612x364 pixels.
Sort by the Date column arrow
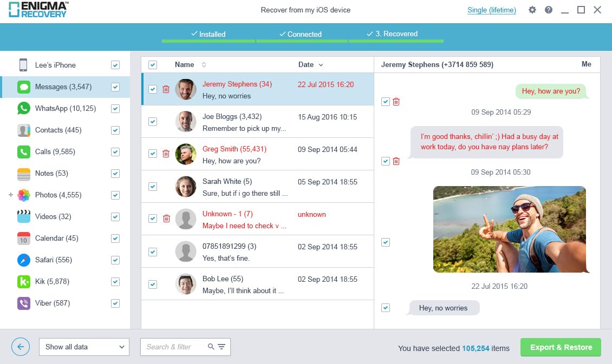point(321,65)
